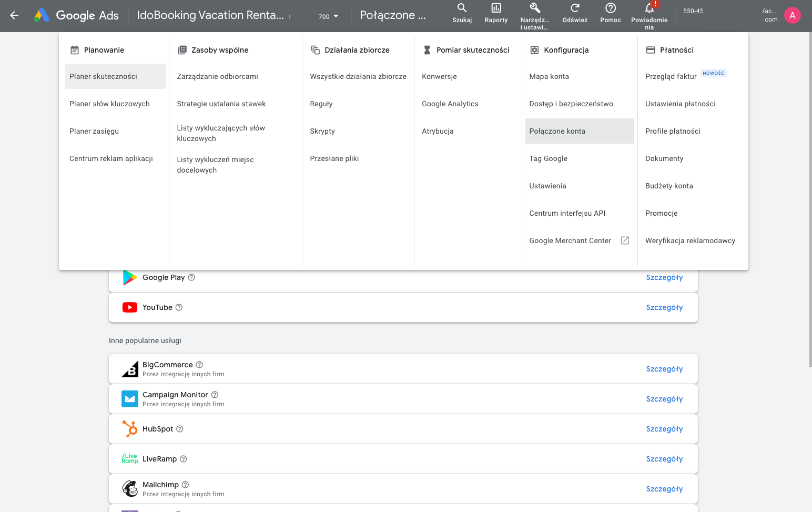
Task: Click the BigCommerce logo icon
Action: pos(130,369)
